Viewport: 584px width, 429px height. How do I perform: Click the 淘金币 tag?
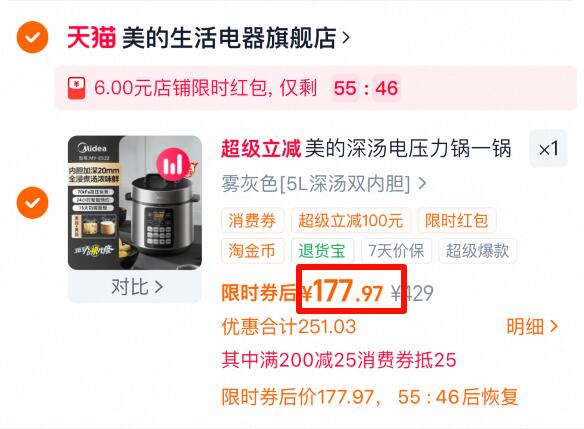[252, 251]
